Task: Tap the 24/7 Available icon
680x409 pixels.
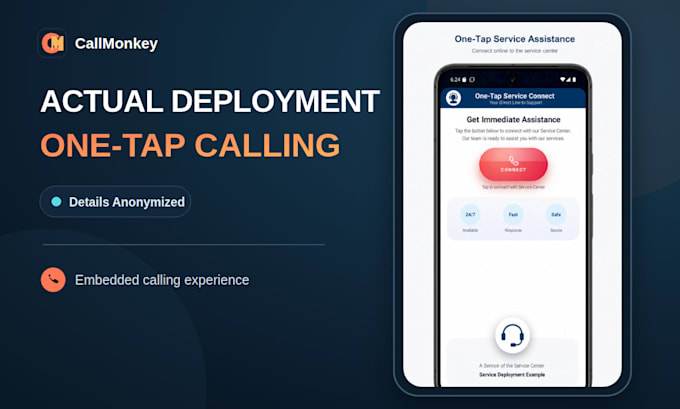Action: coord(470,215)
